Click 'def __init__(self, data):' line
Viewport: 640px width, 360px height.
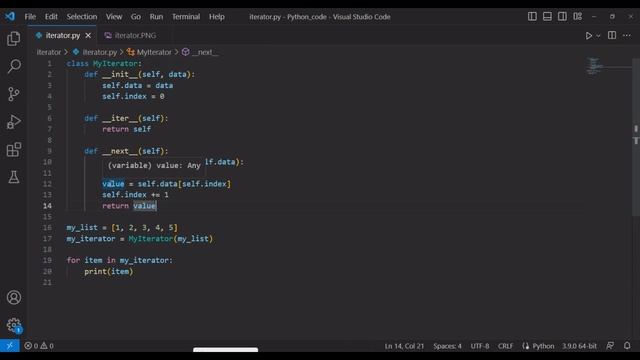click(x=140, y=74)
